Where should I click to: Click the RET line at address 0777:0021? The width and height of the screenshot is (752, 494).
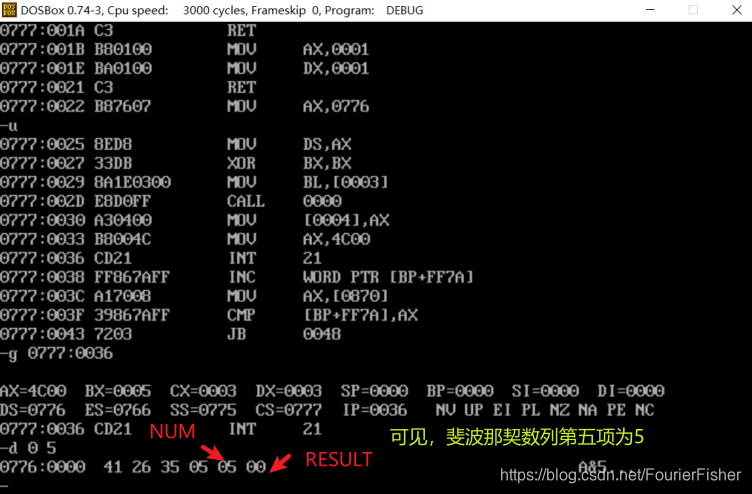click(129, 87)
